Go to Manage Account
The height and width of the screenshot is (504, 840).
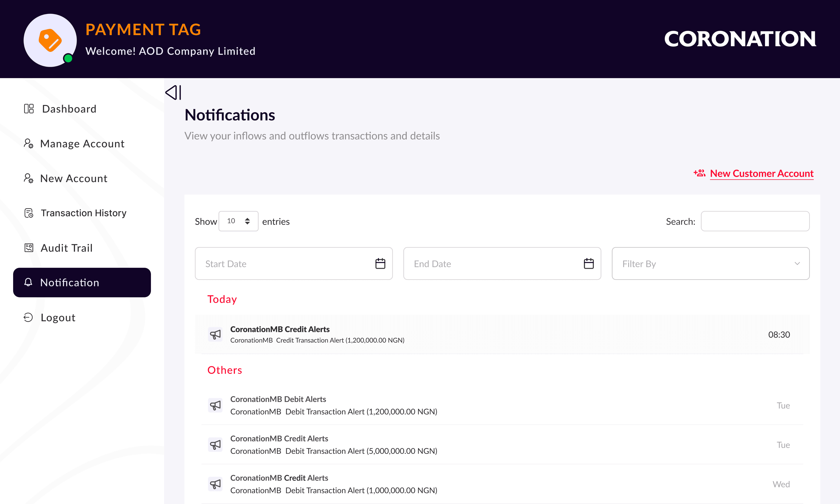point(82,144)
